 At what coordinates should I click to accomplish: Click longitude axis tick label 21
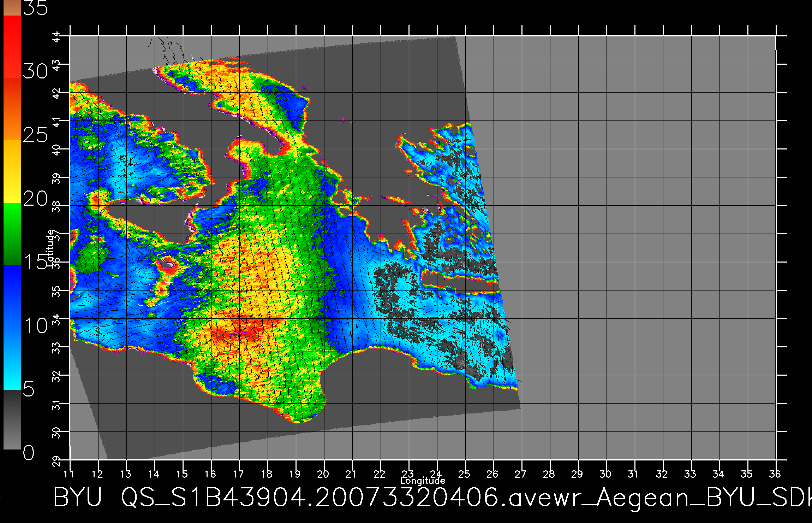click(351, 474)
